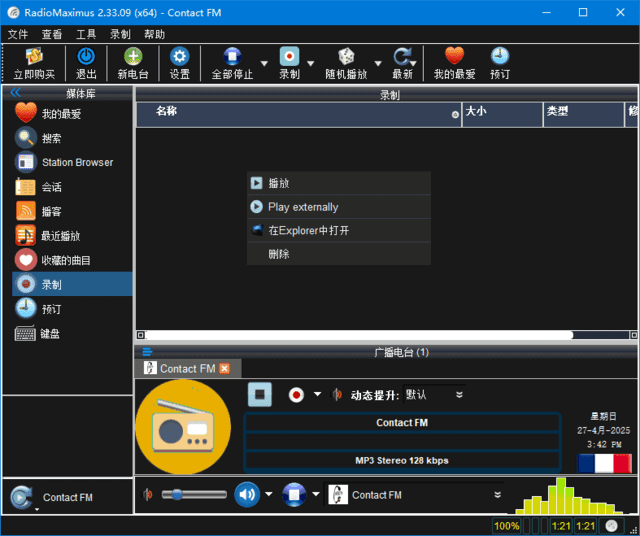Click the 立即购买 (buy now) icon
The height and width of the screenshot is (536, 640).
click(34, 58)
